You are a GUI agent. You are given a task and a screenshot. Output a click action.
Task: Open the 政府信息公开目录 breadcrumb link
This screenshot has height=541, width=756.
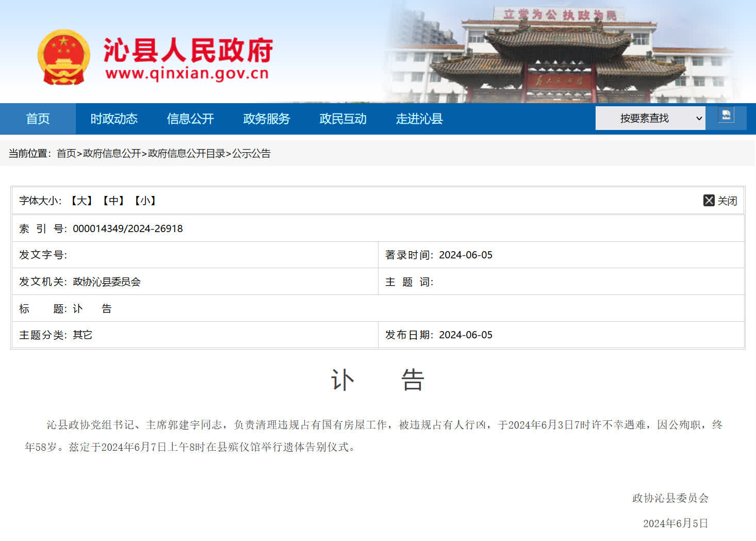pyautogui.click(x=187, y=153)
